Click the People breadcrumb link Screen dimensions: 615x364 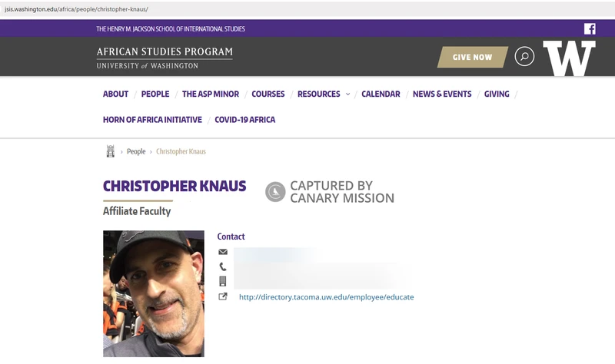click(136, 151)
